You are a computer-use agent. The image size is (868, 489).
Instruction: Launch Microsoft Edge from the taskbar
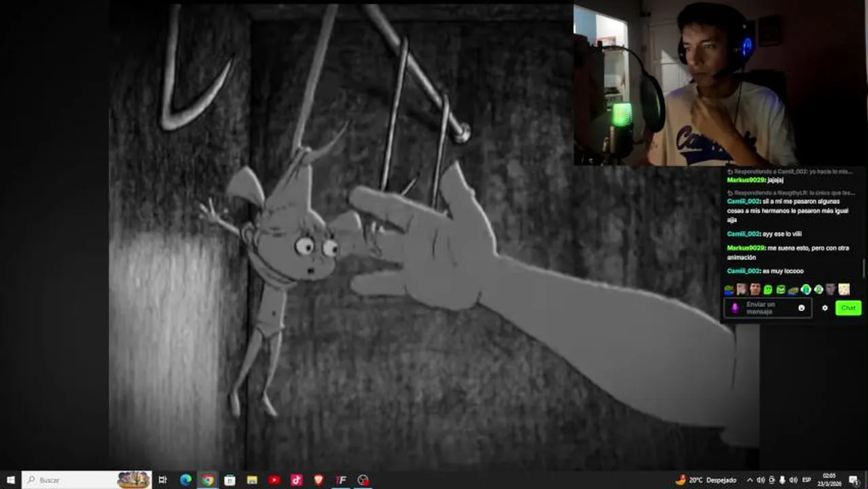click(185, 480)
